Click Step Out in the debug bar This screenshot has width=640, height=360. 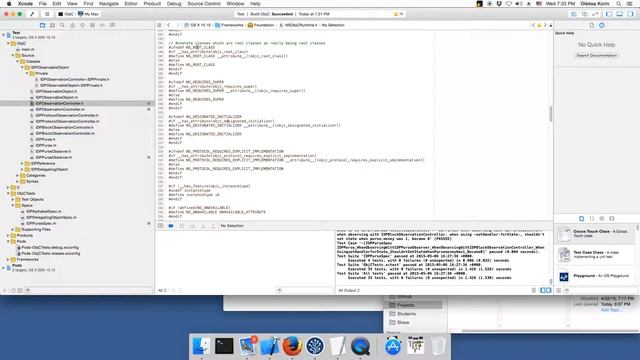coord(213,226)
